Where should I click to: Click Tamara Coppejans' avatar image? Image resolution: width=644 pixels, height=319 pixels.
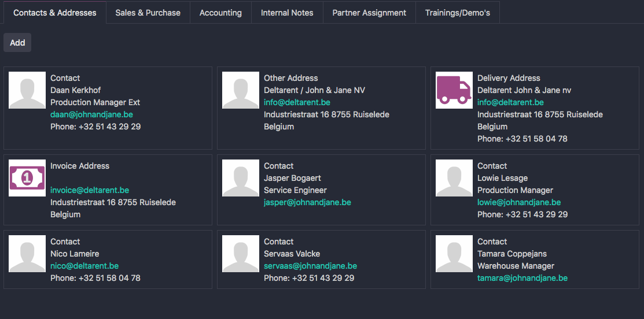coord(454,254)
